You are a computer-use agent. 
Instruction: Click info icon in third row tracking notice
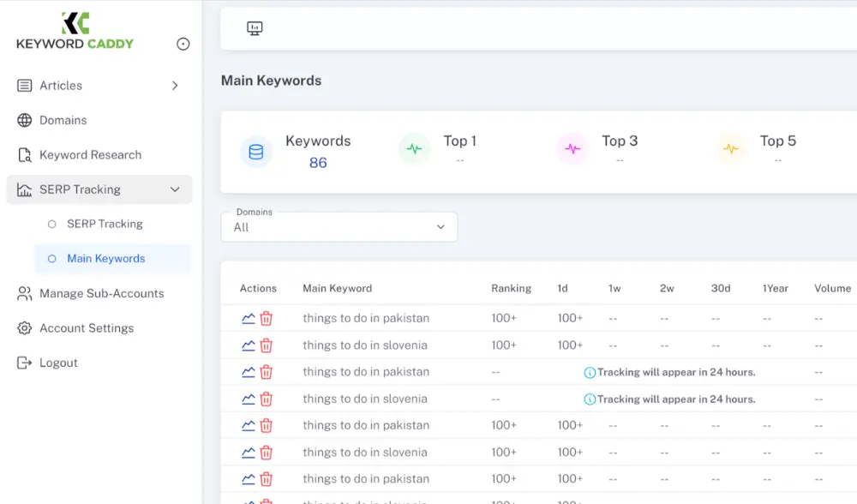(x=590, y=373)
